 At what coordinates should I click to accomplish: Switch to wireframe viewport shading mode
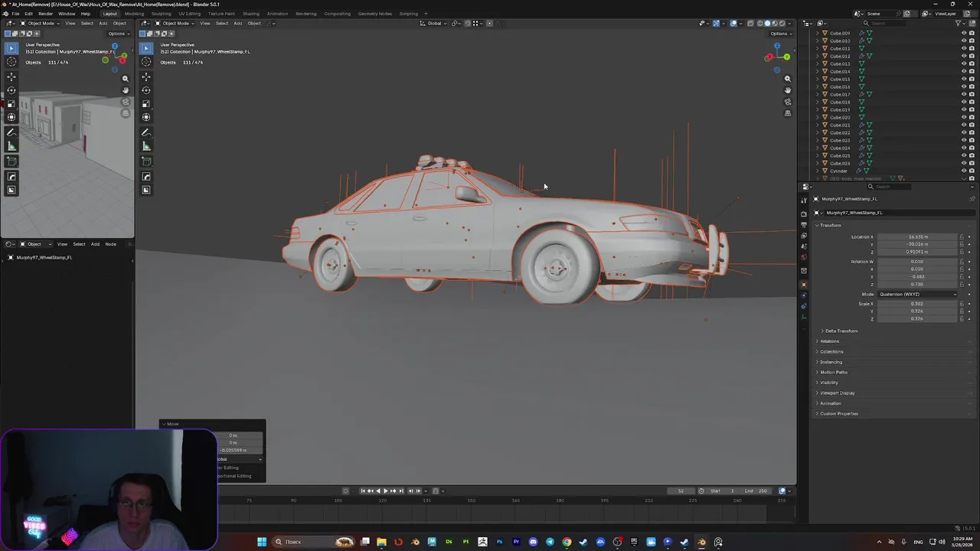pos(760,23)
